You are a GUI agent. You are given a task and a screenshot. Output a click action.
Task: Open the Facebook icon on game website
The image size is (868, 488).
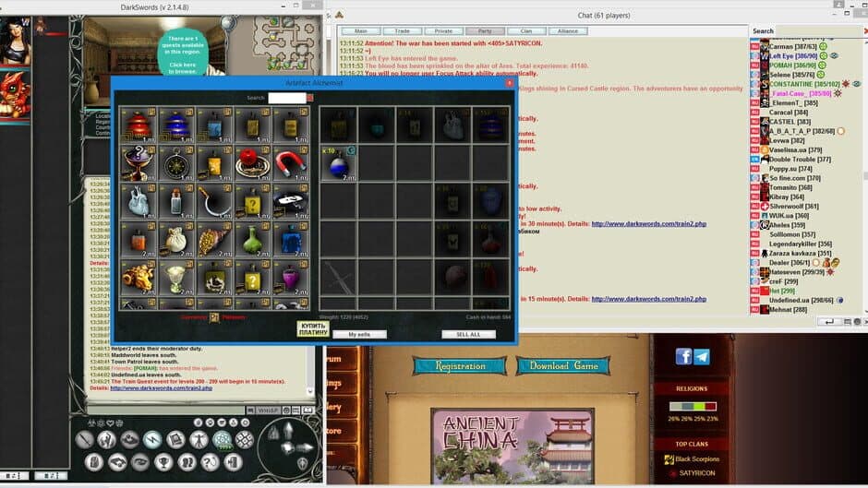click(683, 356)
